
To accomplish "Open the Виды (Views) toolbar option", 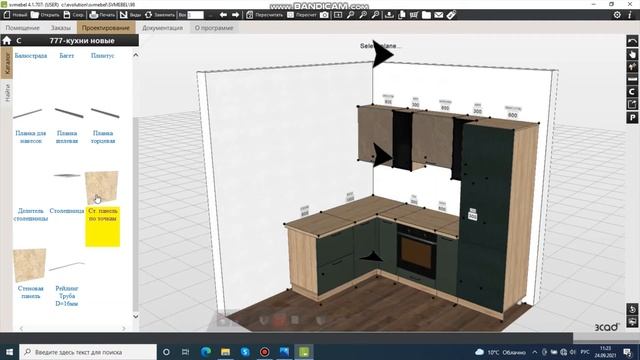I will coord(131,15).
